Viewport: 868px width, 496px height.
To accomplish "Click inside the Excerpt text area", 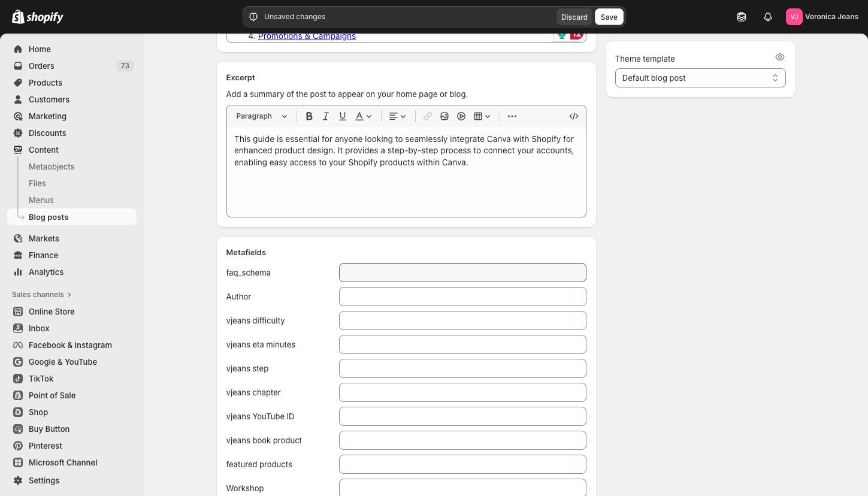I will (406, 171).
